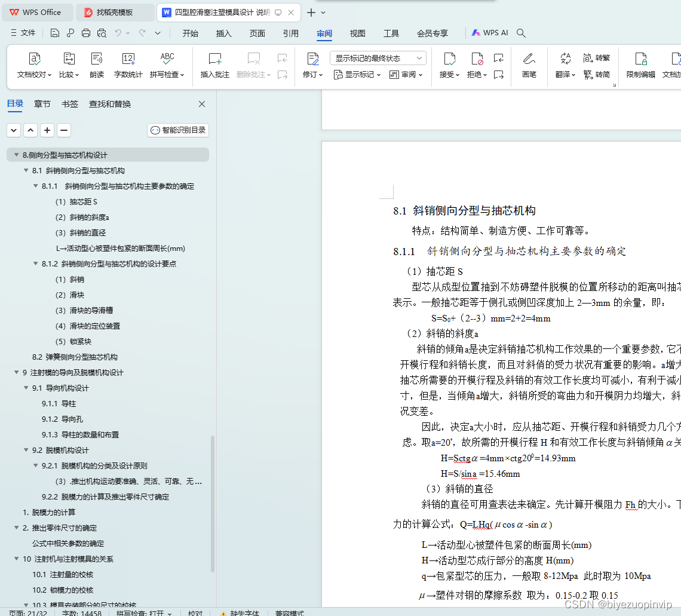The height and width of the screenshot is (616, 681).
Task: Click the 翻译 translate icon
Action: pos(566,65)
